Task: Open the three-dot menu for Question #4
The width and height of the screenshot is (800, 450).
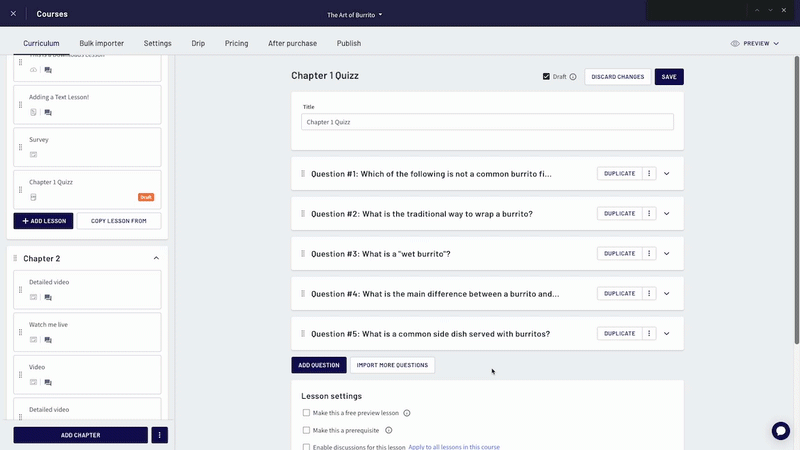Action: click(649, 293)
